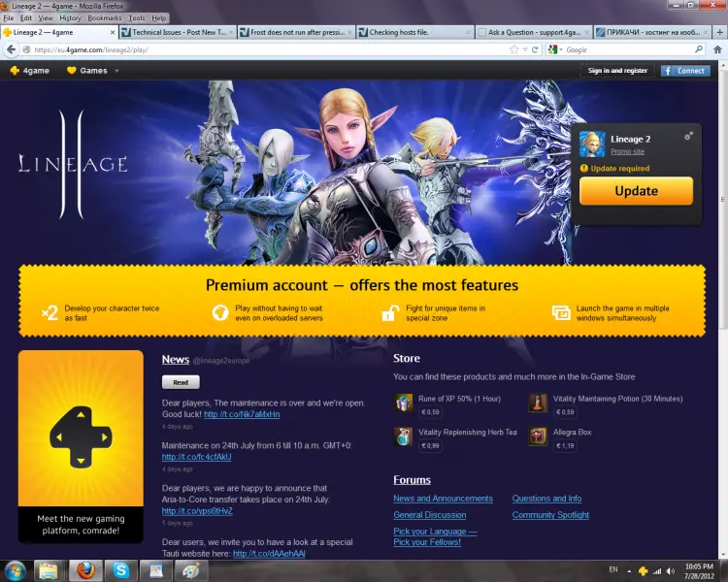Click the Vitality Maintaining Potion icon
Screen dimensions: 728x582
538,403
